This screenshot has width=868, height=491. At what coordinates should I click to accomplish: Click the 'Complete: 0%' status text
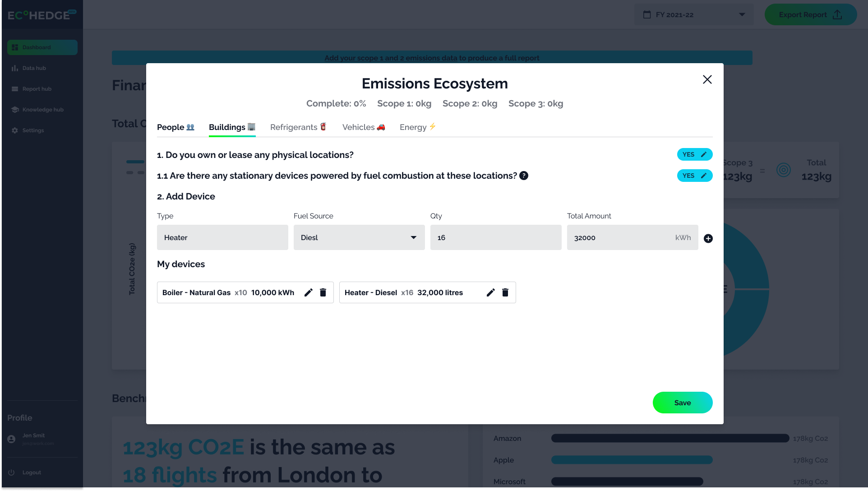(x=336, y=103)
